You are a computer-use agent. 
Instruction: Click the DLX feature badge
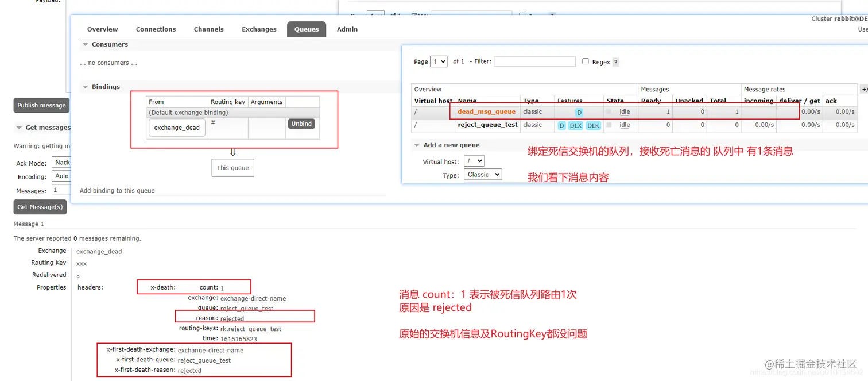click(x=576, y=125)
